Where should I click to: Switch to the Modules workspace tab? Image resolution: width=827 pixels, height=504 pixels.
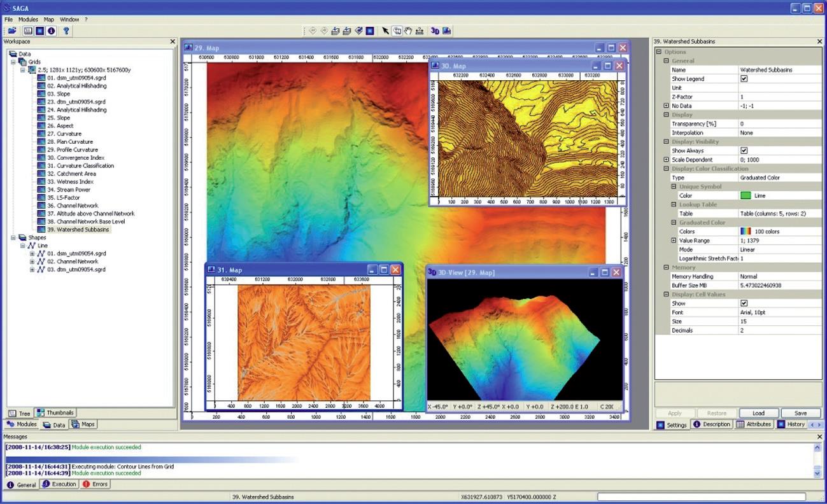click(22, 424)
